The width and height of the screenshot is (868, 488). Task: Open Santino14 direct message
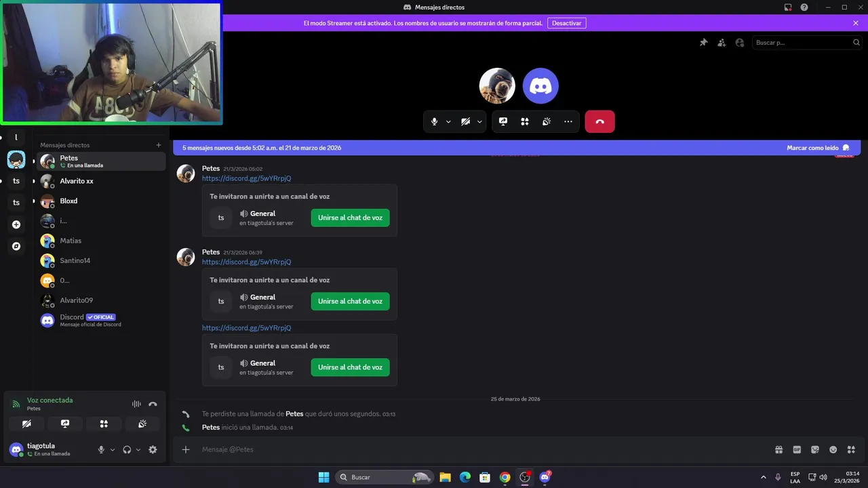(101, 260)
